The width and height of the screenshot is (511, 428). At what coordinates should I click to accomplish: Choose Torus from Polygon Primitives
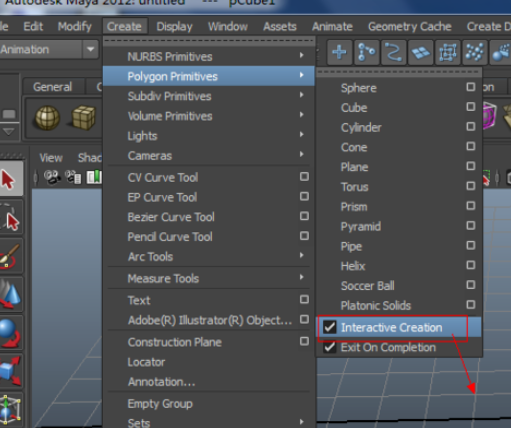(x=354, y=187)
